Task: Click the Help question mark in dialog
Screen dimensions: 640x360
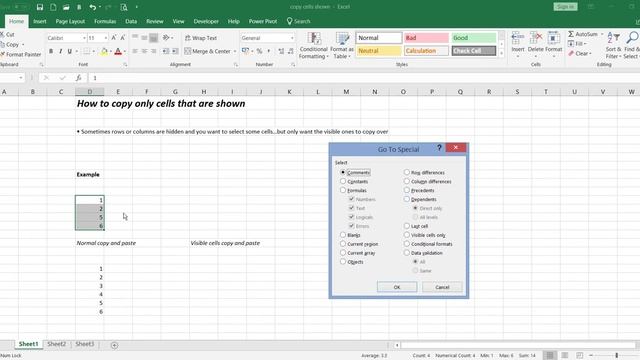Action: pyautogui.click(x=439, y=148)
